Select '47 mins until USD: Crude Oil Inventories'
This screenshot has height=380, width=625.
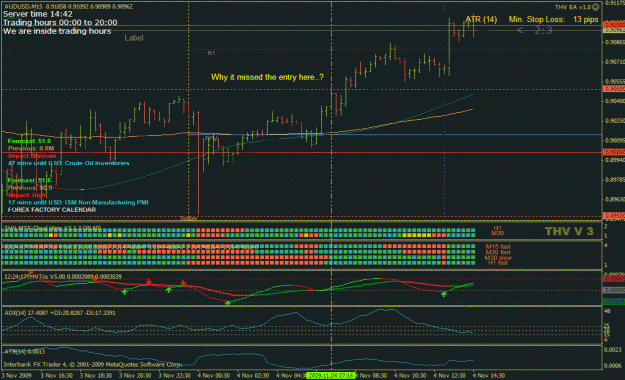click(69, 163)
